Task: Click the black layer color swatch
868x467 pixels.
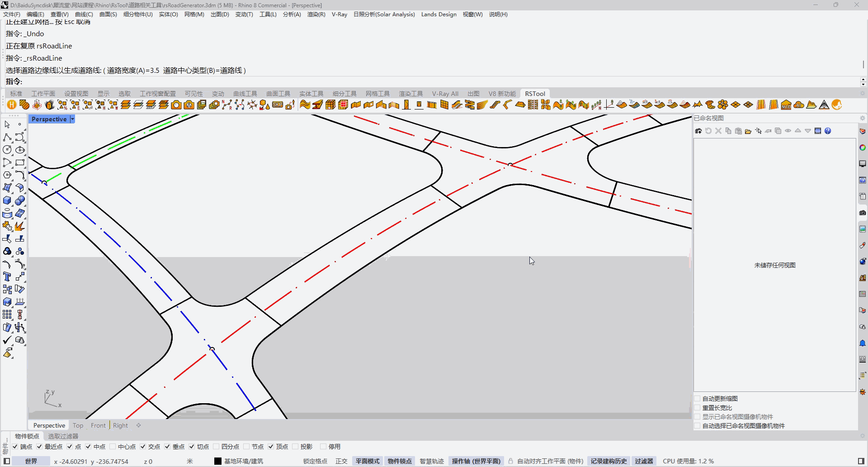Action: point(218,461)
